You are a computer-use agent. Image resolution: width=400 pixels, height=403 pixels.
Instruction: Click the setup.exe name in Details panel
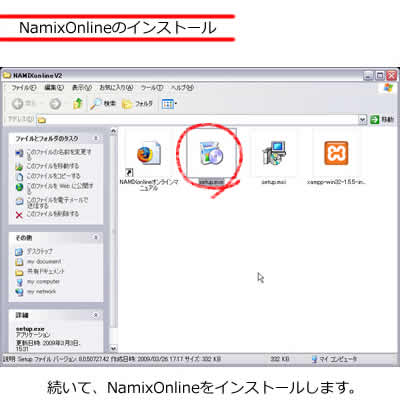tap(30, 329)
